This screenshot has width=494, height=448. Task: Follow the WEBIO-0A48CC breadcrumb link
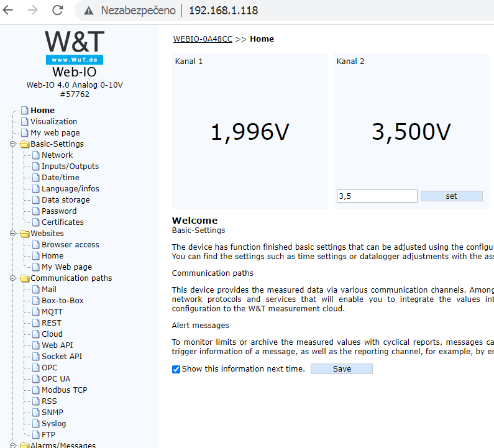[203, 39]
